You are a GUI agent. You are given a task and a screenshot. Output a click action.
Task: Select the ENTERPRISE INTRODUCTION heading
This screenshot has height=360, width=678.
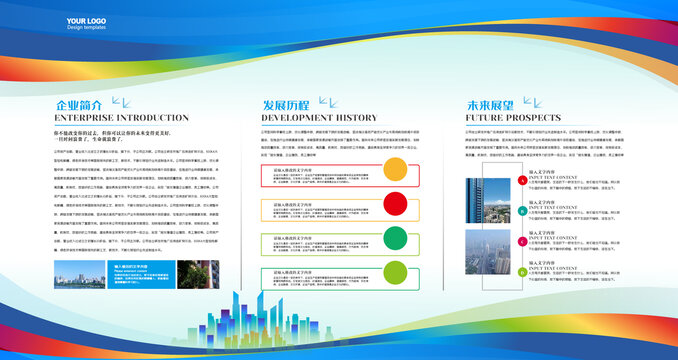[122, 118]
